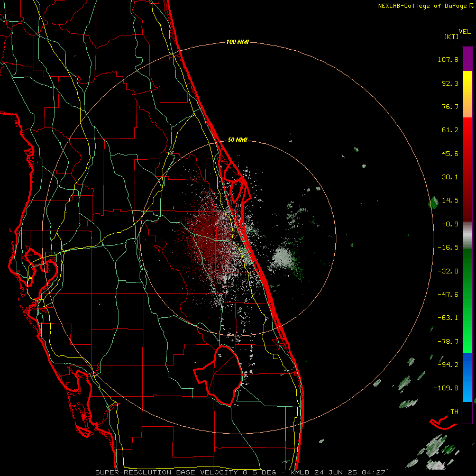Pick the yellow-orange segment of velocity color bar
This screenshot has height=476, width=476.
[467, 94]
